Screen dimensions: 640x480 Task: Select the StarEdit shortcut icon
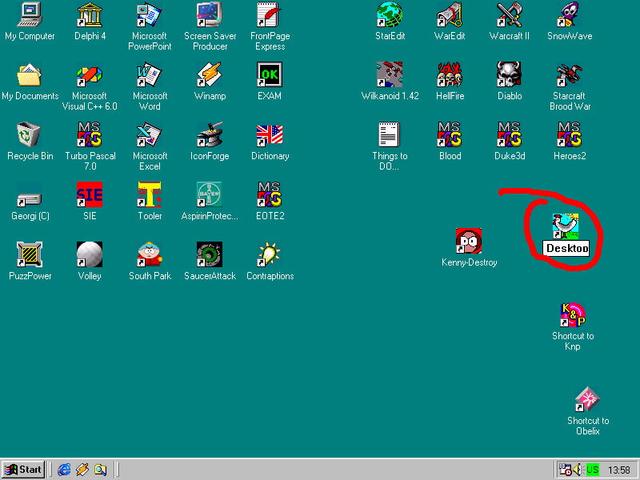click(x=389, y=14)
